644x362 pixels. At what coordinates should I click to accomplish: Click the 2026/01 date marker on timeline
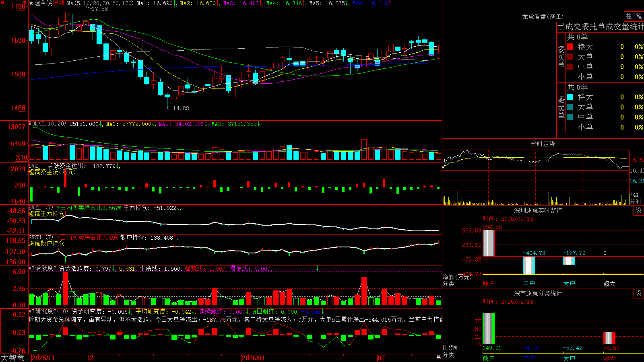point(253,358)
